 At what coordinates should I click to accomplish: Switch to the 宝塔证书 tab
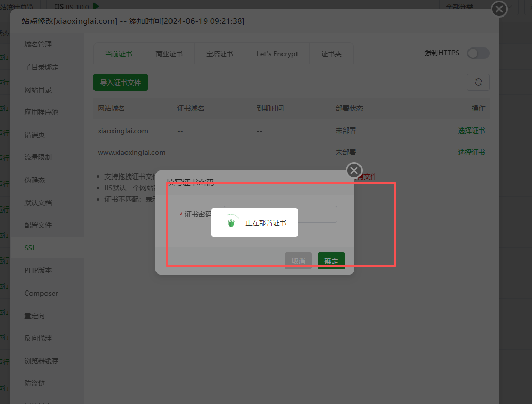tap(220, 54)
